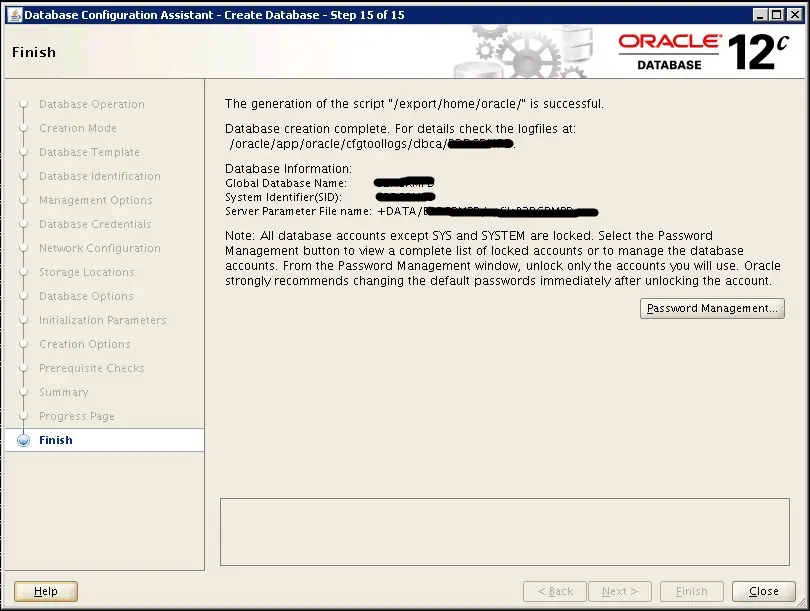
Task: Select the Prerequisite Checks step
Action: click(91, 368)
